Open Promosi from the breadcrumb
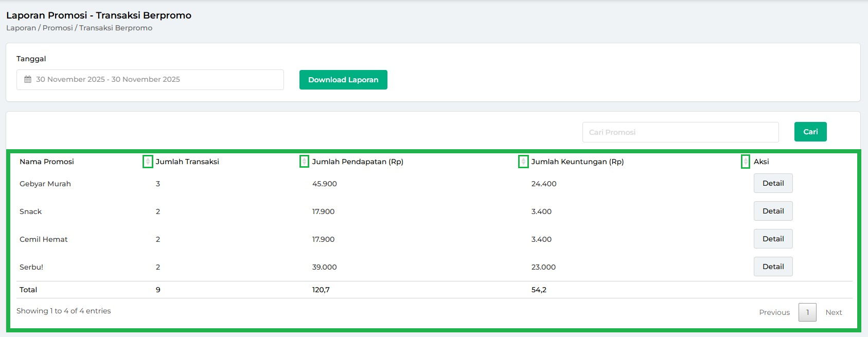868x337 pixels. coord(58,28)
